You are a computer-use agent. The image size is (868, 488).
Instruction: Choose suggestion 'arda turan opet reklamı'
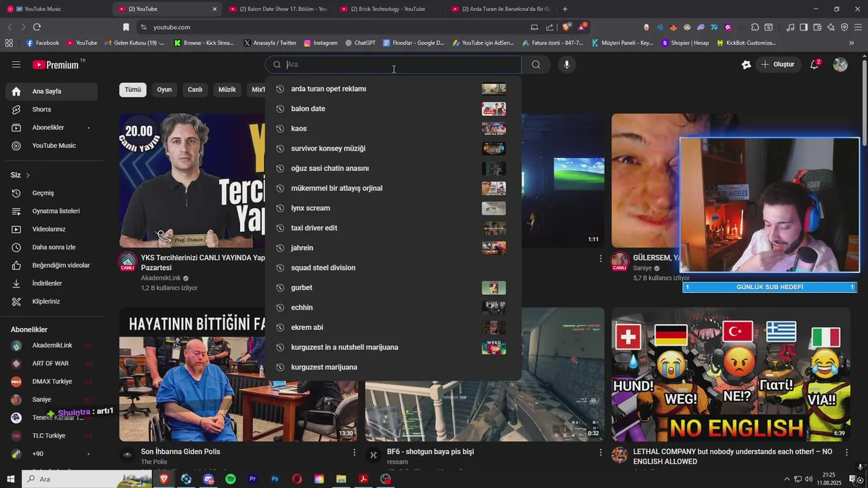tap(393, 89)
